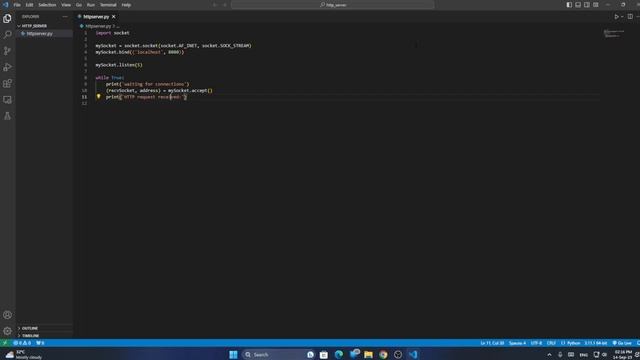Go forward with navigation arrow
Screen dimensions: 640x360
click(x=224, y=5)
